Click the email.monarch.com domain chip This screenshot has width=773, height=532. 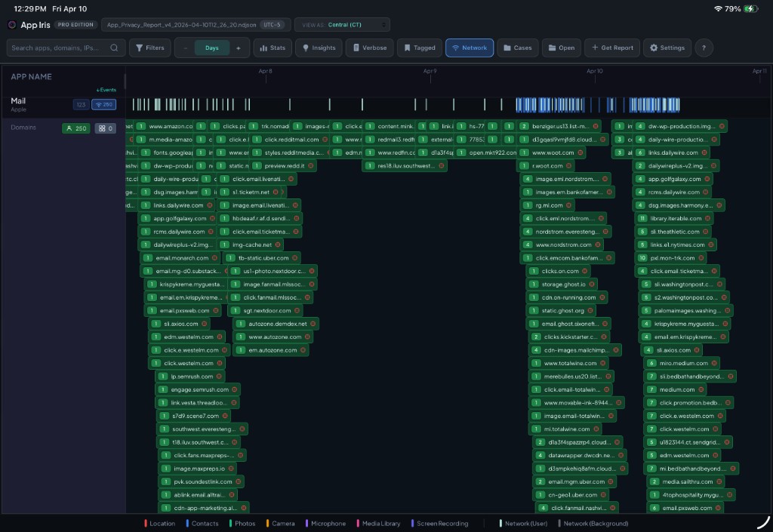[x=180, y=257]
